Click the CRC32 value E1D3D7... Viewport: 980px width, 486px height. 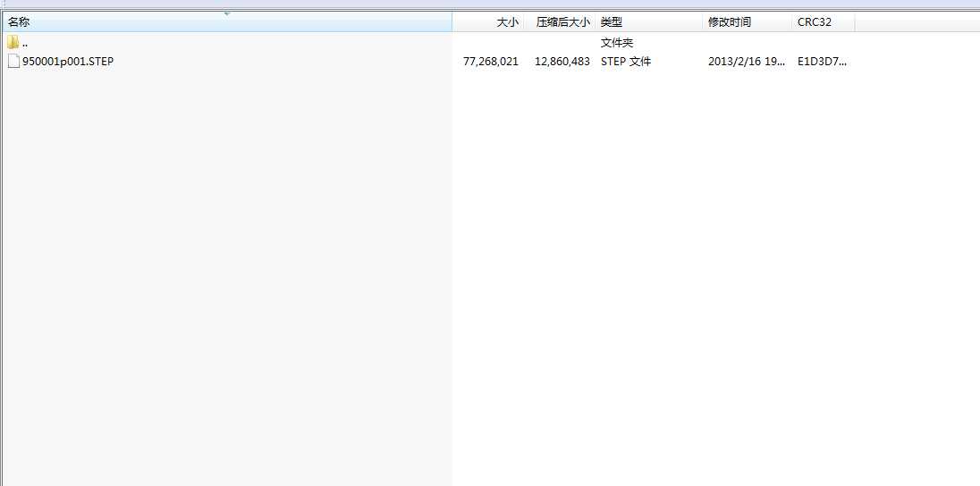[x=822, y=62]
